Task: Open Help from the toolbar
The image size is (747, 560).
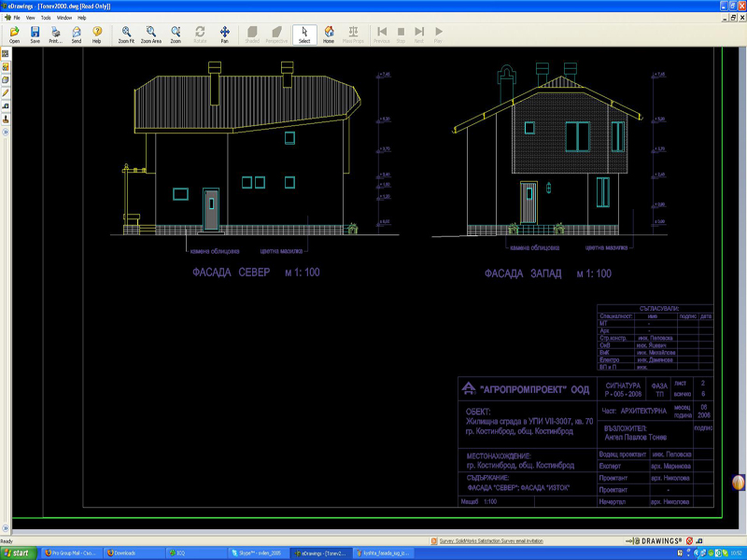Action: pyautogui.click(x=96, y=35)
